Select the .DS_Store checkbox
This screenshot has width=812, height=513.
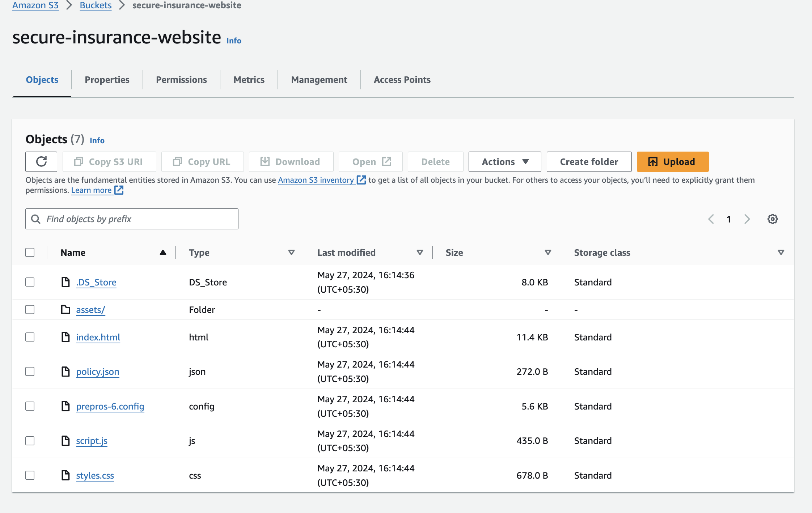[30, 282]
